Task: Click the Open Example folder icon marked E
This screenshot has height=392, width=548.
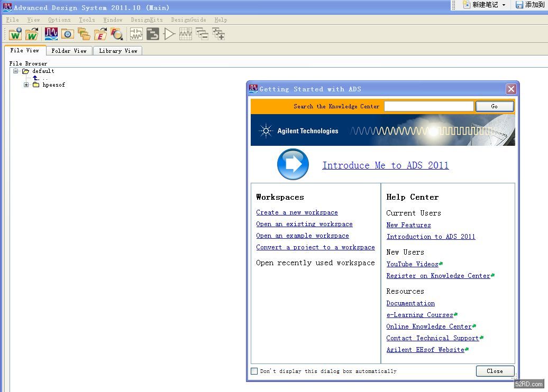Action: [101, 34]
